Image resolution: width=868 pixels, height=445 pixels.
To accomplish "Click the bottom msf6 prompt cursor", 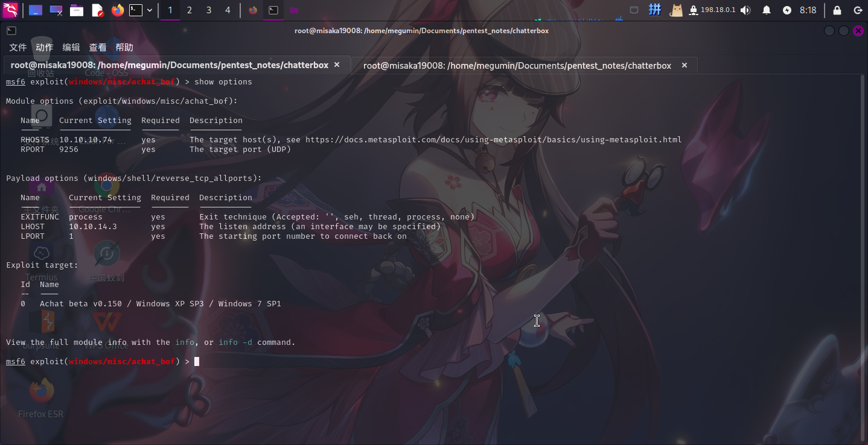I will [x=197, y=362].
